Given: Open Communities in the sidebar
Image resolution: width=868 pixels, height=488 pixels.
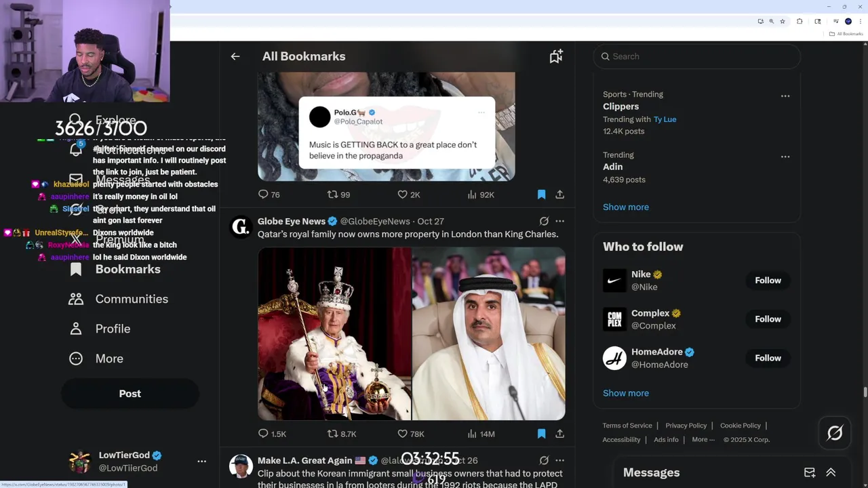Looking at the screenshot, I should coord(119,299).
